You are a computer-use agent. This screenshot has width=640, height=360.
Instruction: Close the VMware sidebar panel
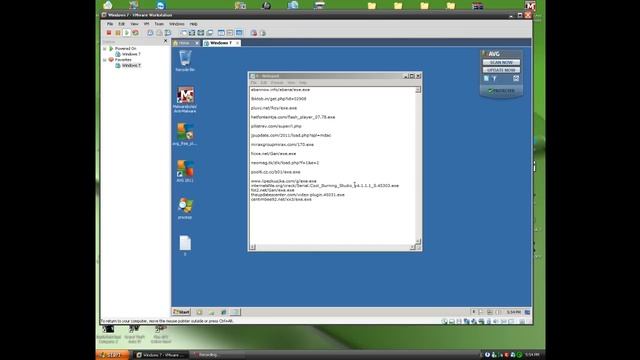[165, 41]
